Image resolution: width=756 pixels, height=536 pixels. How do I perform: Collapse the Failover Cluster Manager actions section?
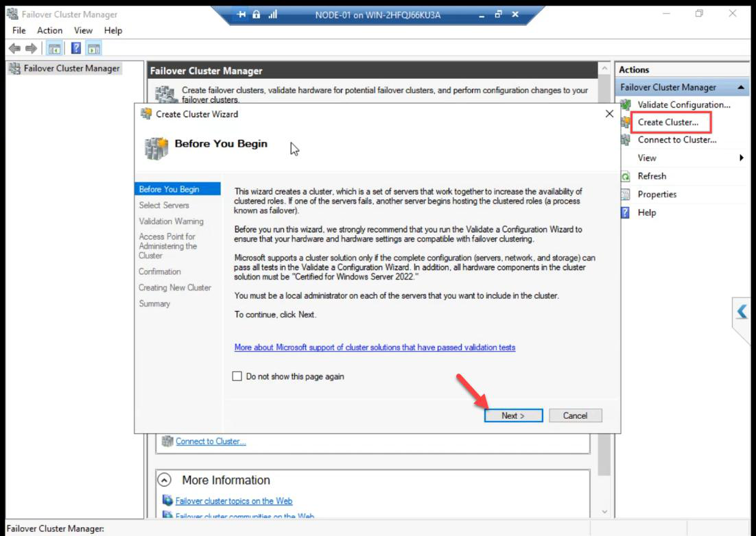click(741, 87)
